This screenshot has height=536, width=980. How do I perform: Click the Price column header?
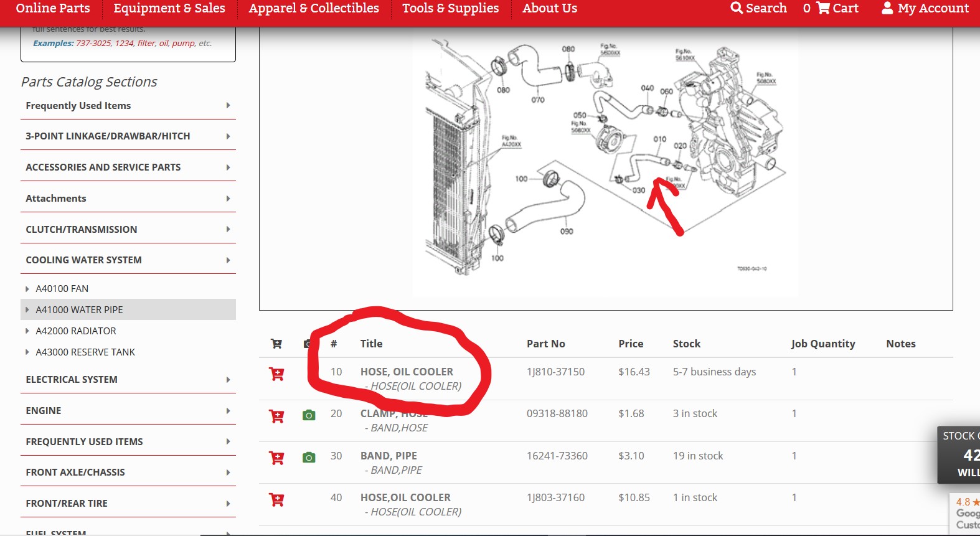(x=631, y=344)
